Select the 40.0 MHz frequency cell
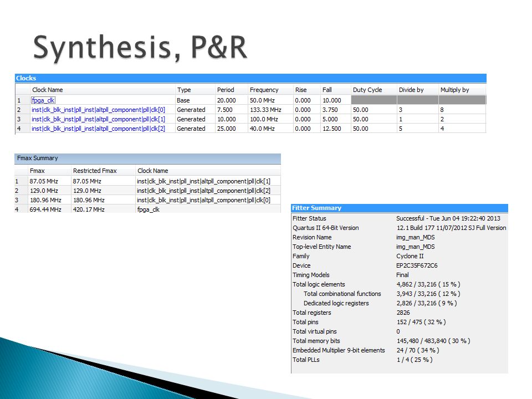Screen dimensions: 532x399 262,129
